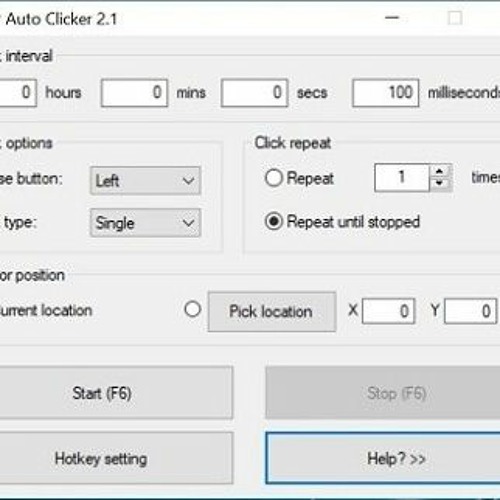Screen dimensions: 500x500
Task: Select the radio button beside Pick location
Action: (192, 309)
